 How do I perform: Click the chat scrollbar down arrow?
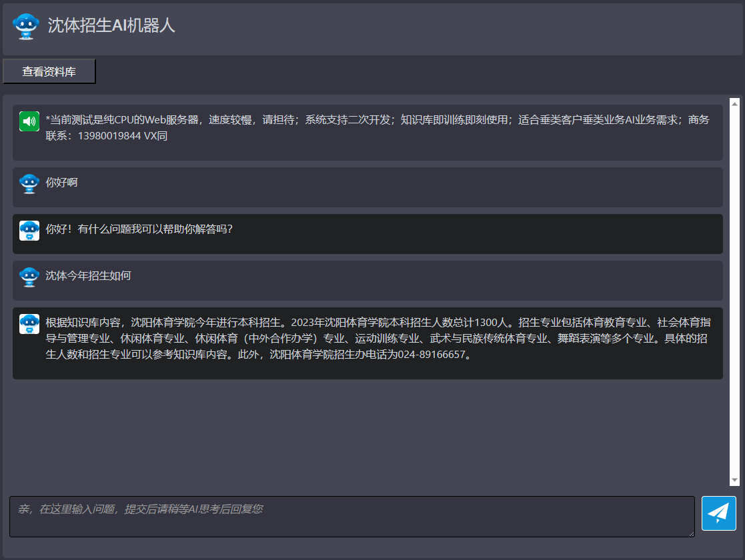pyautogui.click(x=734, y=480)
